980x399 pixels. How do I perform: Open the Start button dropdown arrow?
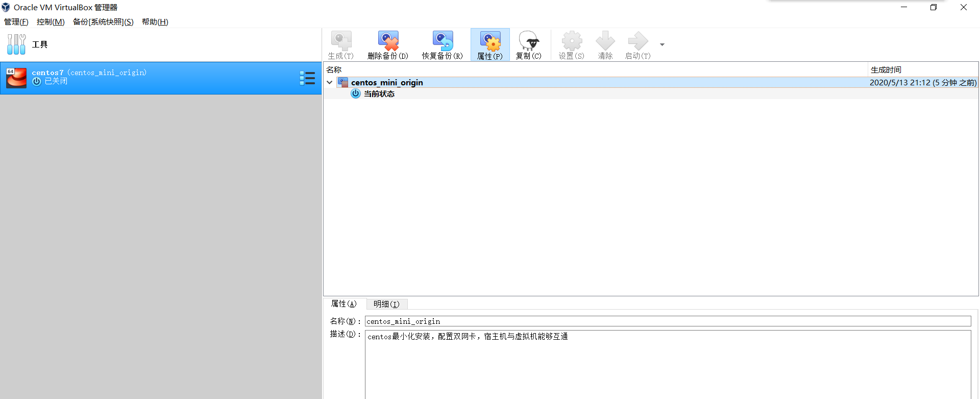click(x=662, y=44)
